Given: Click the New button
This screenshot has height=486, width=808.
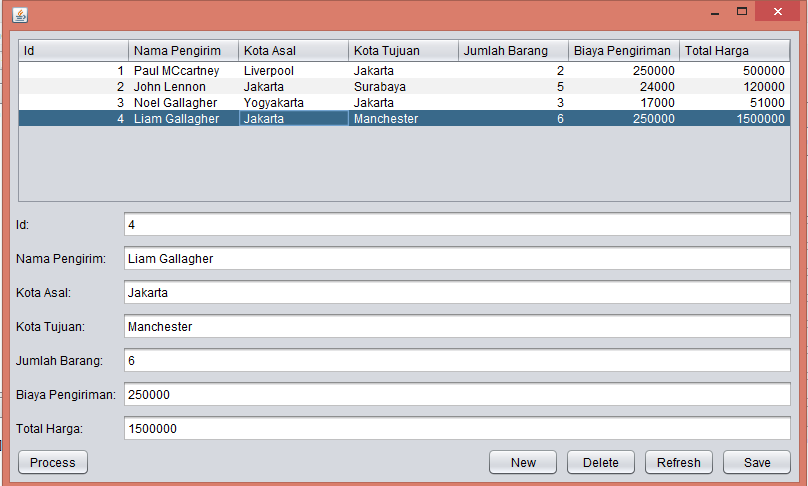Looking at the screenshot, I should [x=523, y=462].
